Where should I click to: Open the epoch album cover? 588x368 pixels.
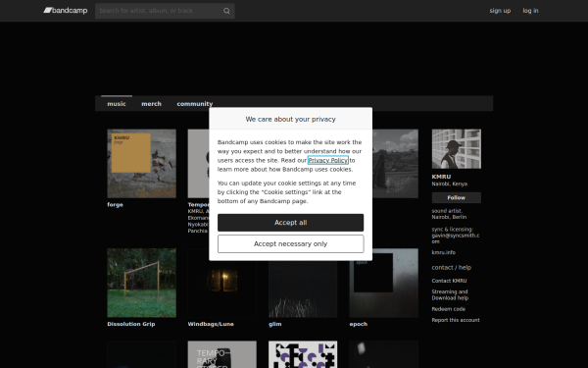(384, 283)
